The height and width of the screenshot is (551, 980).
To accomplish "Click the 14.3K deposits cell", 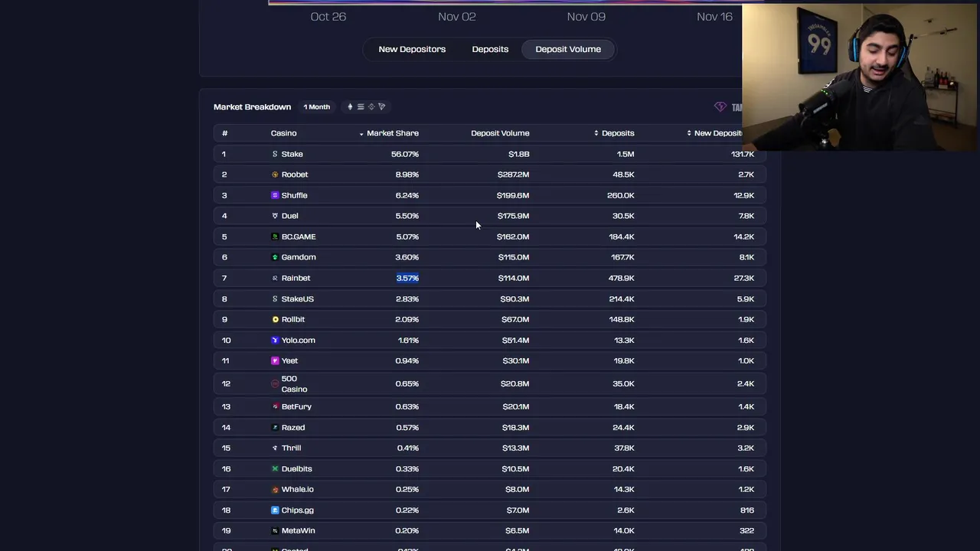I will [x=624, y=489].
